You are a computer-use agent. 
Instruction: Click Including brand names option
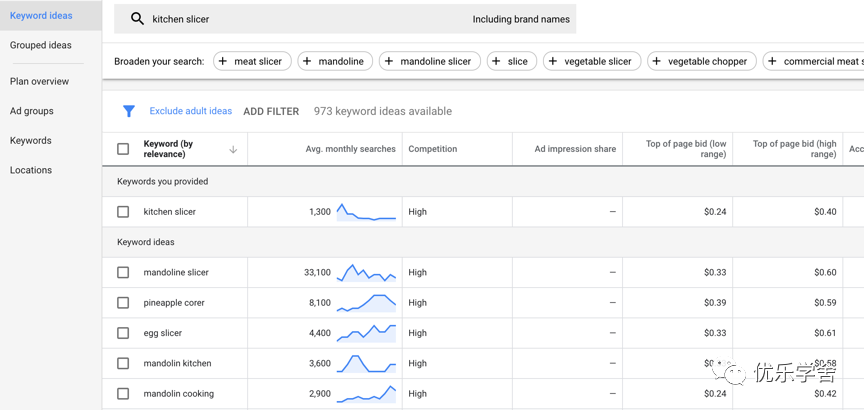pyautogui.click(x=521, y=19)
